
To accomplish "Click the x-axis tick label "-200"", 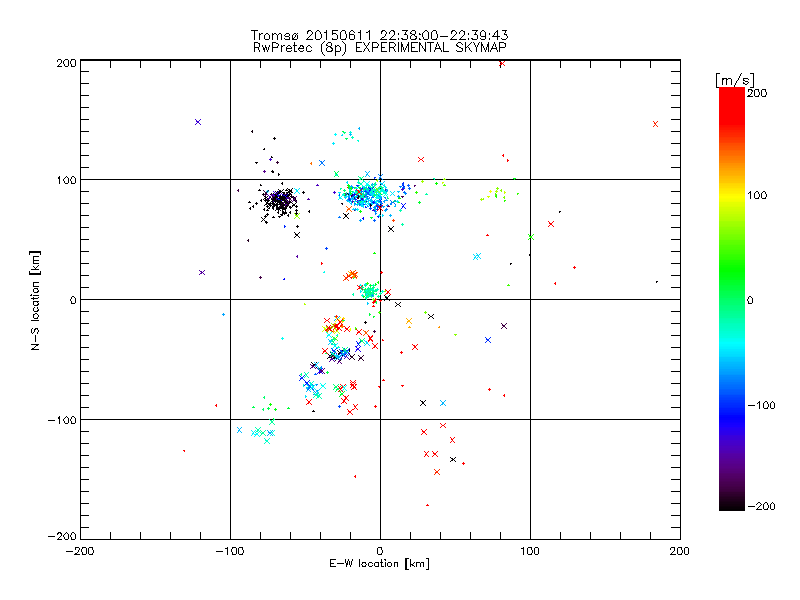I will tap(80, 552).
